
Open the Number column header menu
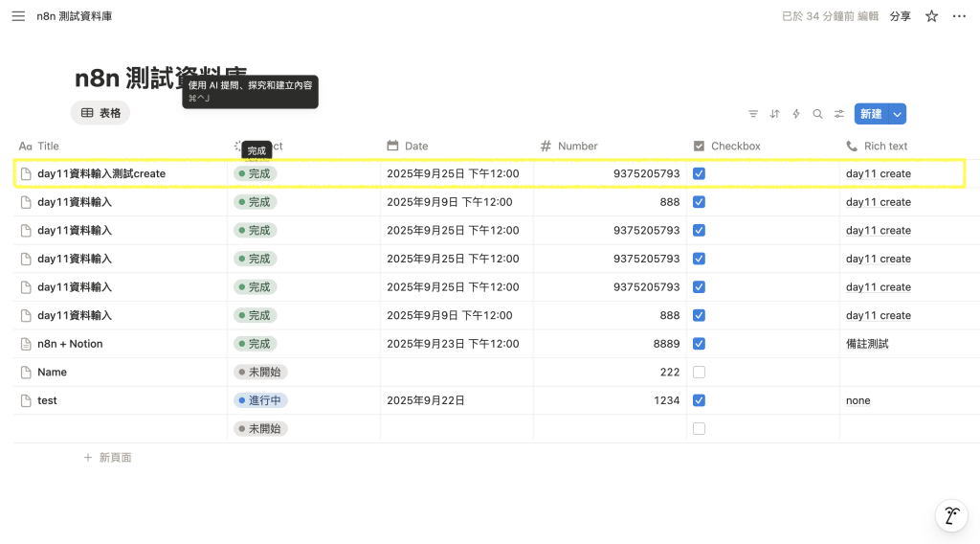coord(569,147)
